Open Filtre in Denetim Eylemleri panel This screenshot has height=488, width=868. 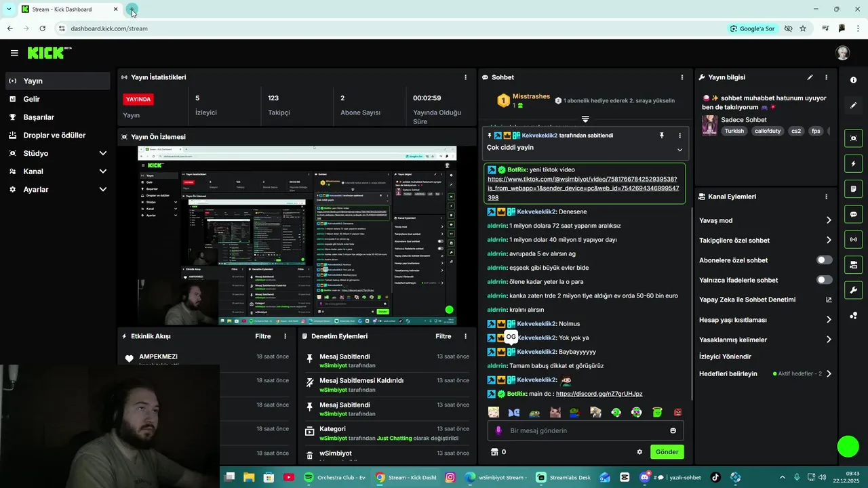tap(443, 336)
